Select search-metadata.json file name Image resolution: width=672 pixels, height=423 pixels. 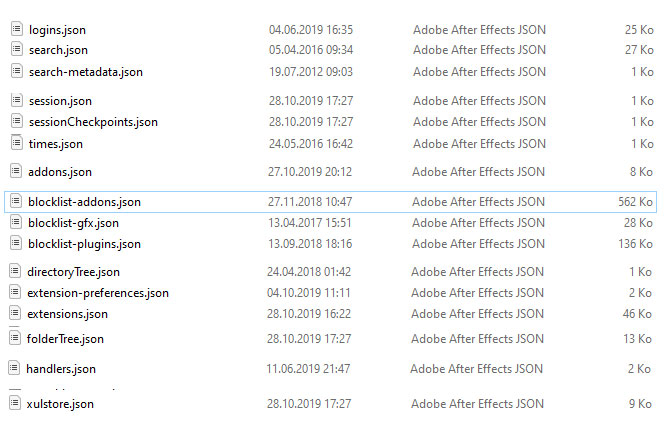[86, 72]
